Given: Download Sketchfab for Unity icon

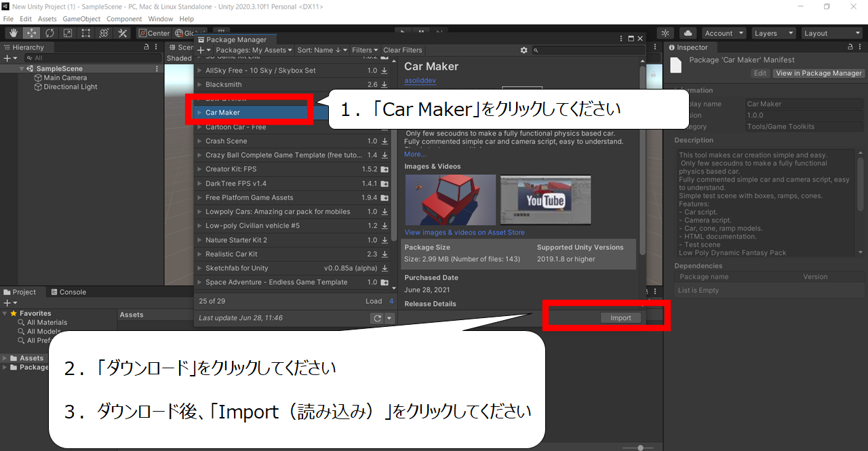Looking at the screenshot, I should [384, 269].
